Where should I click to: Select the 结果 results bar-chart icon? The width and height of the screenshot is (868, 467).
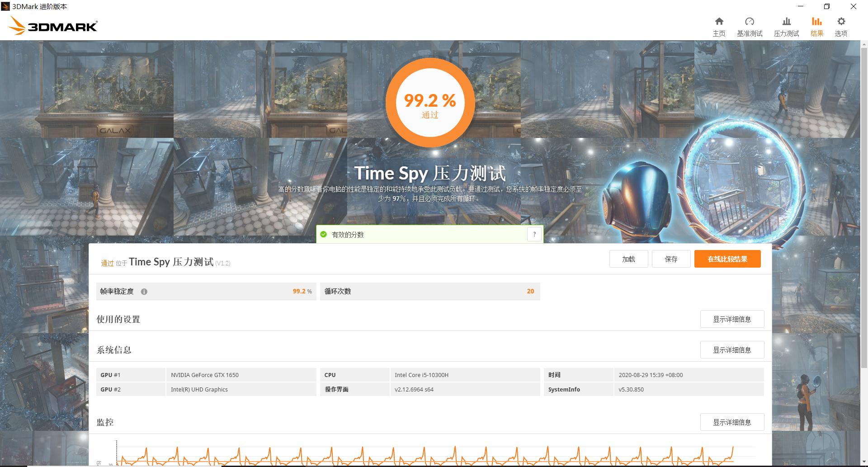[816, 26]
